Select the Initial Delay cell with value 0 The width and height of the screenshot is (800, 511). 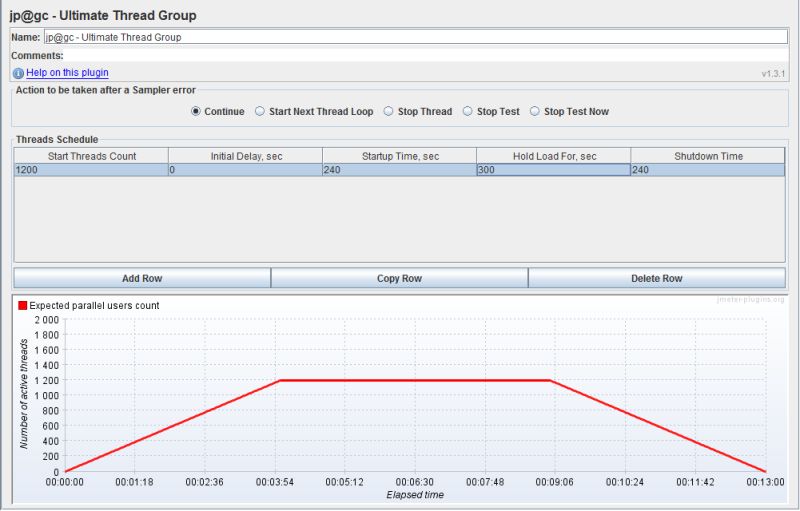(x=246, y=170)
